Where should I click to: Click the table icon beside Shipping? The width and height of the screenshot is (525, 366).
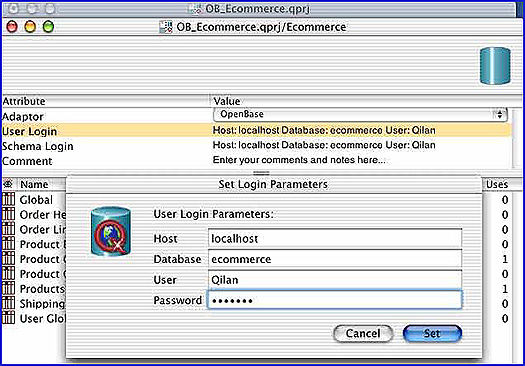tap(9, 303)
